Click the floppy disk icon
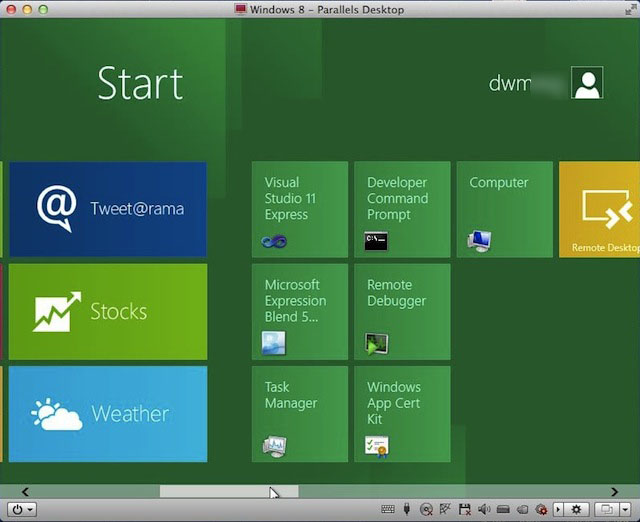The height and width of the screenshot is (522, 640). 464,509
